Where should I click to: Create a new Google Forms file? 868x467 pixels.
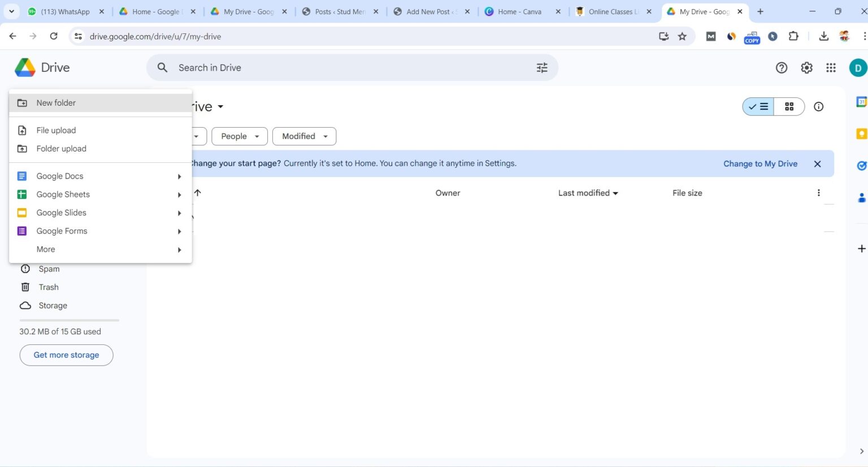tap(62, 231)
